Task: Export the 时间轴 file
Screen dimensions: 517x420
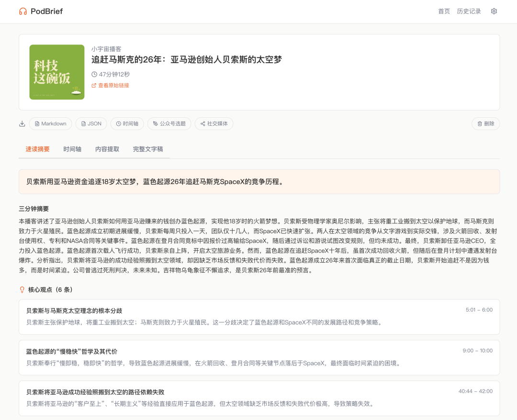Action: [x=127, y=123]
